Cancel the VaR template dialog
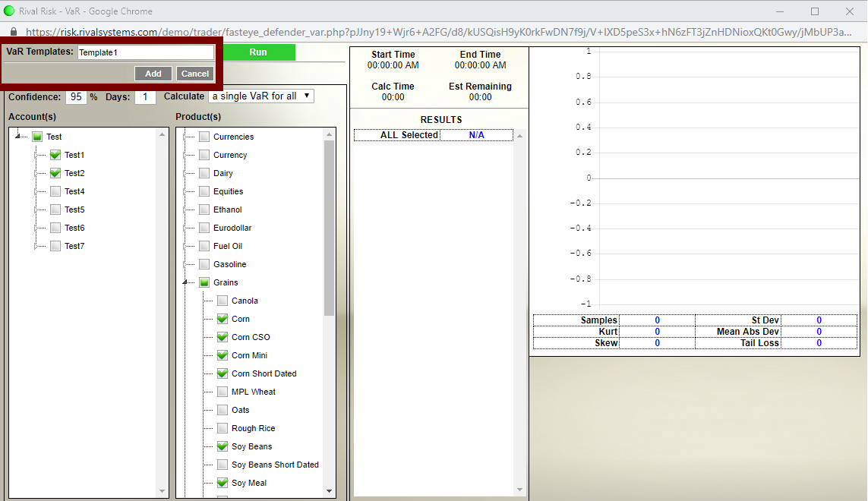The width and height of the screenshot is (868, 501). click(195, 74)
